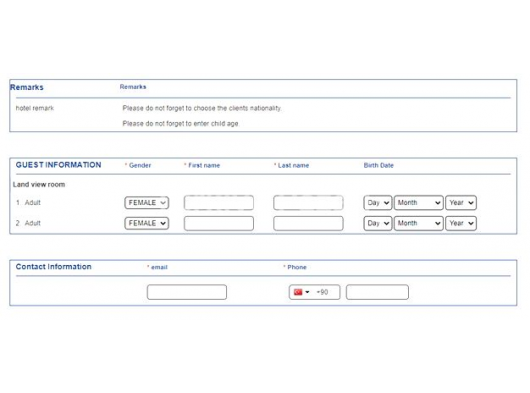Screen dimensions: 530x393
Task: Focus the Last name field for 1. Adult
Action: point(308,203)
